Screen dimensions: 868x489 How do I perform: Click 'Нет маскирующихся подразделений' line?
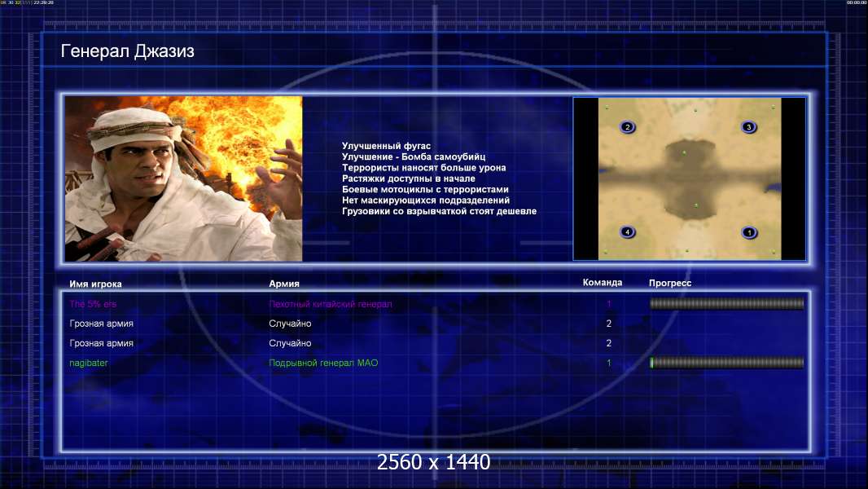point(426,200)
